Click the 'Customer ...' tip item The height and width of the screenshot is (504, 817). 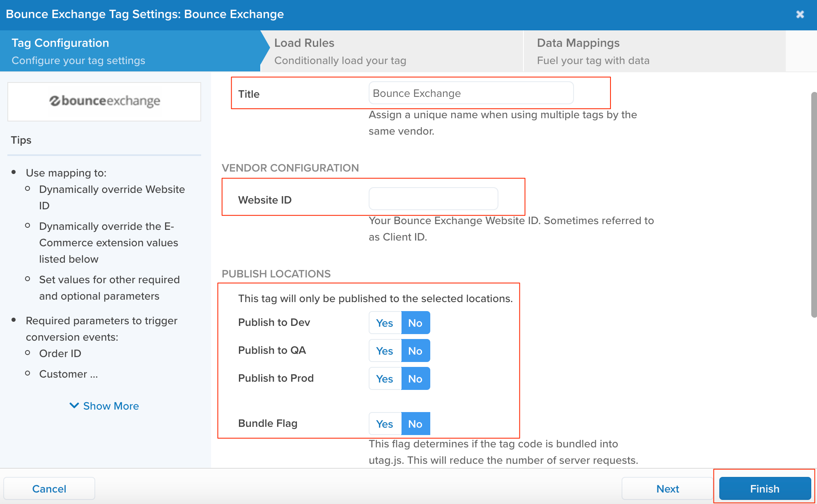(x=69, y=374)
